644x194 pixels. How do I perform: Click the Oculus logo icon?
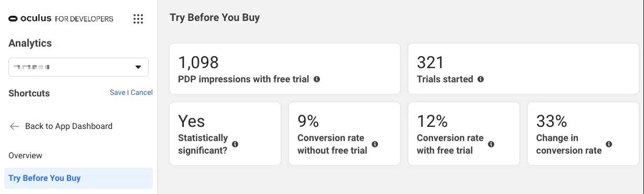(x=13, y=19)
